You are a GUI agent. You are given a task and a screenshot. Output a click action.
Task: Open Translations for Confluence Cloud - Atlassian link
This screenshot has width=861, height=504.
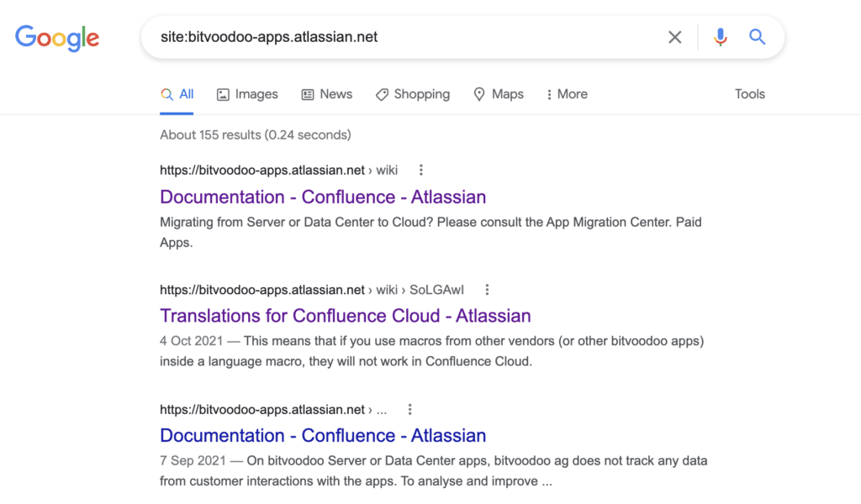(346, 316)
